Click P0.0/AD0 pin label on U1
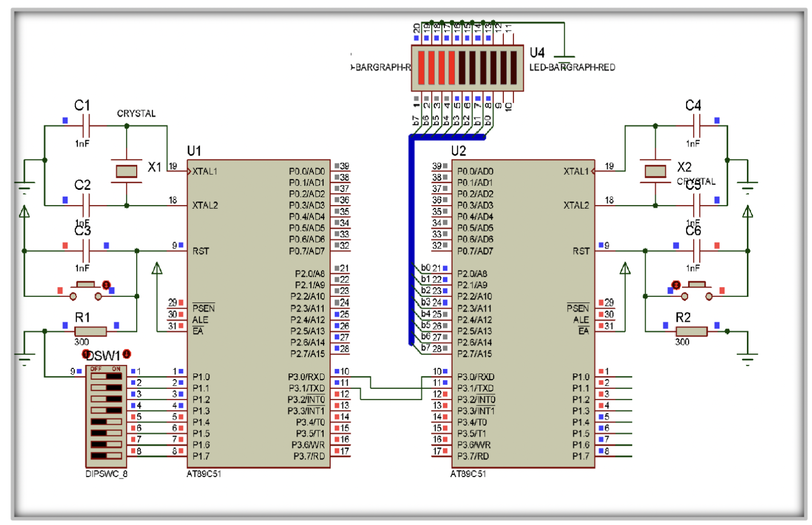Viewport: 812px width, 525px height. click(x=307, y=171)
